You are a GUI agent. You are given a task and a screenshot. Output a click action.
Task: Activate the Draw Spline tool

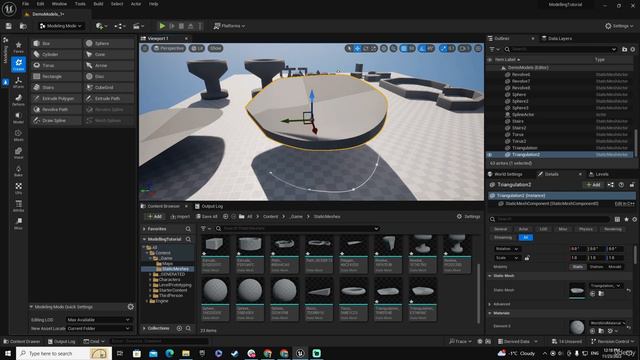pyautogui.click(x=57, y=120)
